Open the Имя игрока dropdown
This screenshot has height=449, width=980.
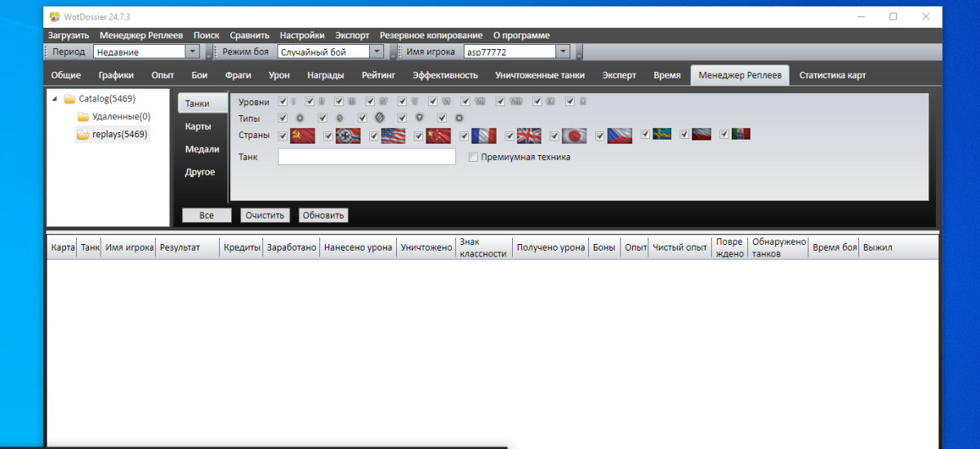click(x=516, y=51)
